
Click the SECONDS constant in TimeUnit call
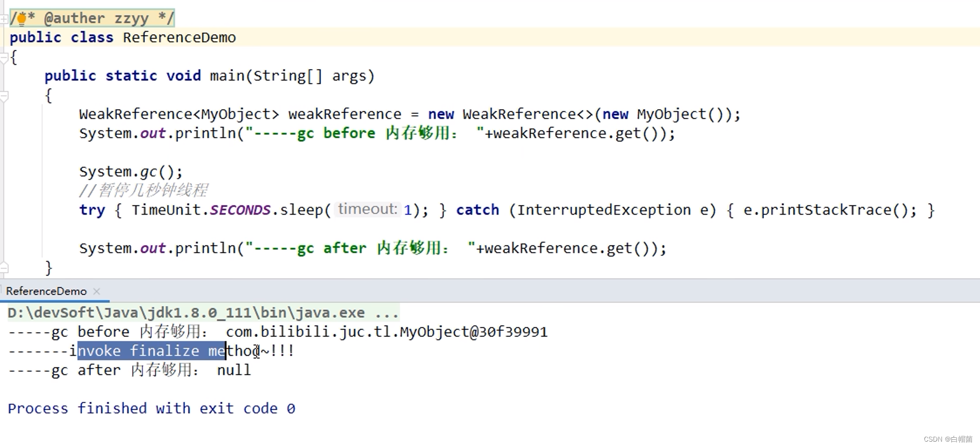point(240,210)
